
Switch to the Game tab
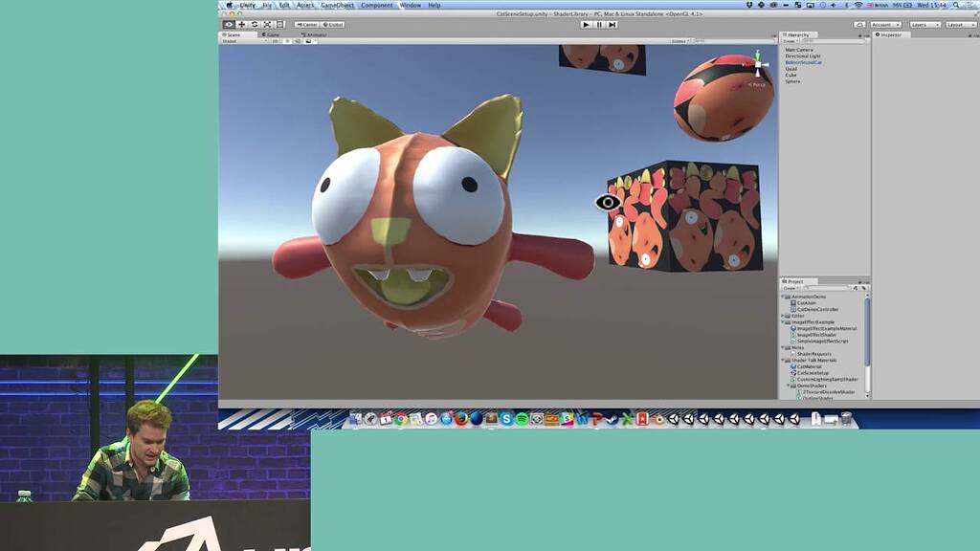tap(272, 34)
